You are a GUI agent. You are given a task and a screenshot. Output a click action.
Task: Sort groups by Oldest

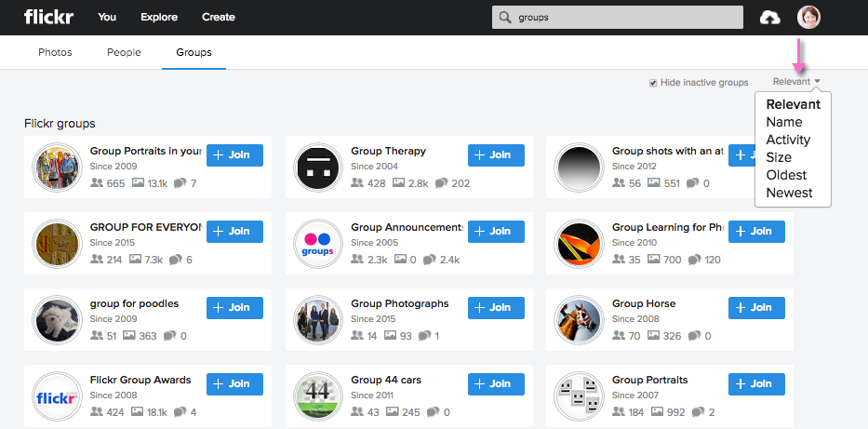coord(787,175)
